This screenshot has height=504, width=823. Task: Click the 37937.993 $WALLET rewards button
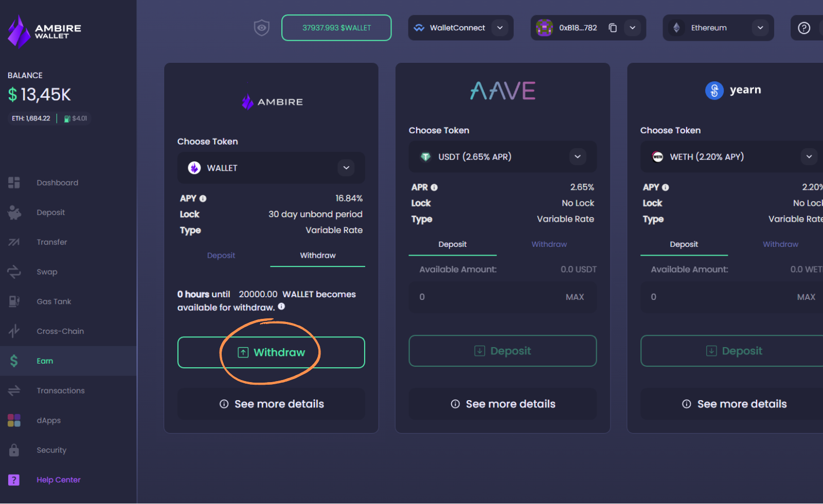(x=336, y=28)
